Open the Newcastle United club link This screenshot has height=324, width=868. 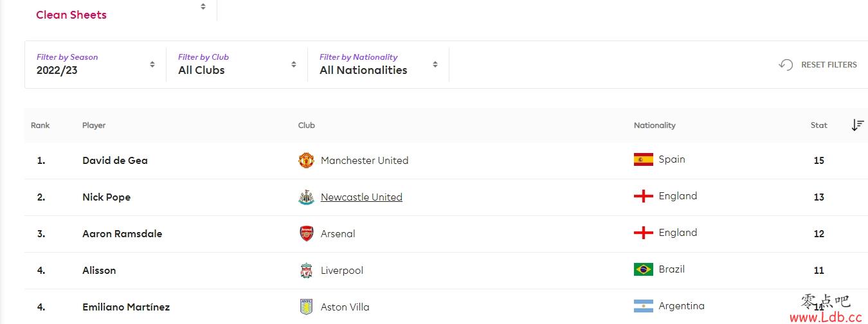[x=361, y=197]
